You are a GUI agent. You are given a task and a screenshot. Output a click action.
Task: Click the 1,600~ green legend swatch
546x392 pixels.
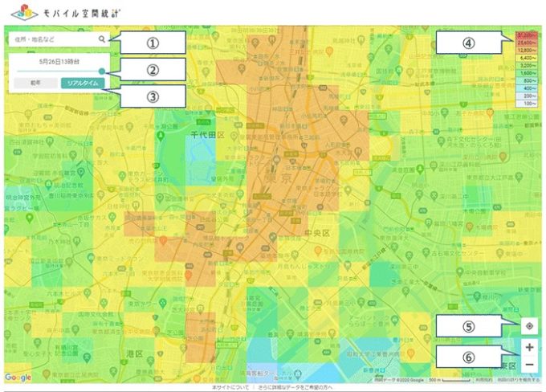[x=527, y=73]
